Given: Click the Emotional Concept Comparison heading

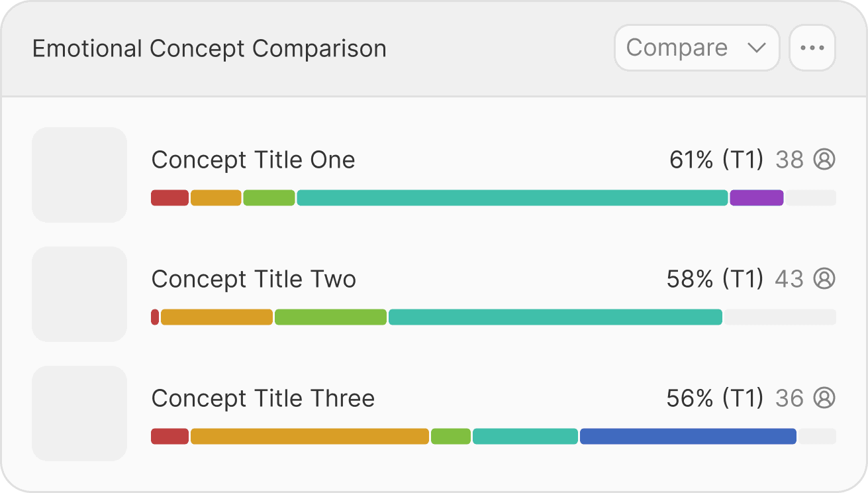Looking at the screenshot, I should coord(209,48).
